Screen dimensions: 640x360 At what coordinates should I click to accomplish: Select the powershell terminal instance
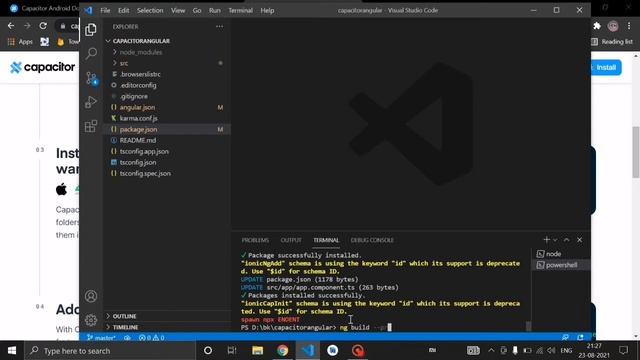[561, 265]
